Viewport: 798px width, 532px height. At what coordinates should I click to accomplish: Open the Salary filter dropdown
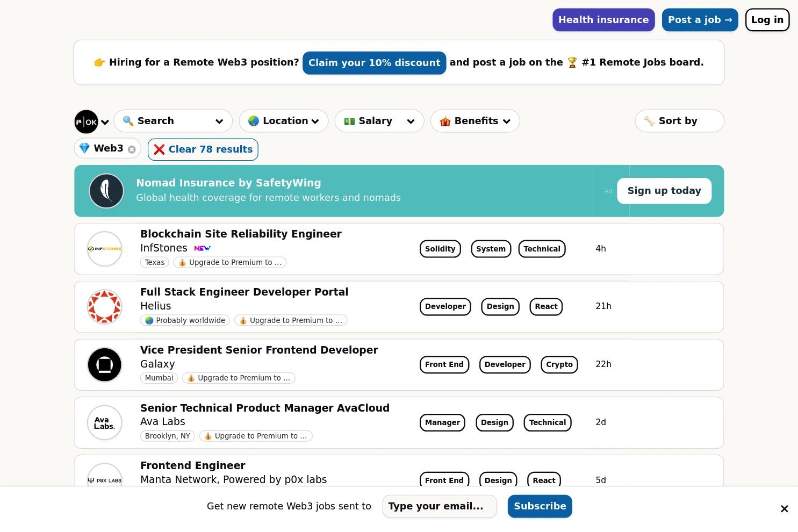tap(379, 121)
